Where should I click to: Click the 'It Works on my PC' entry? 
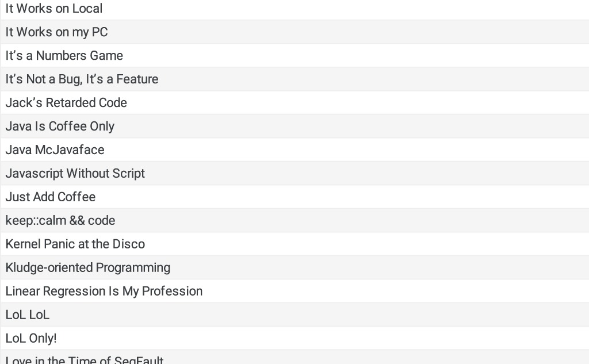coord(295,32)
